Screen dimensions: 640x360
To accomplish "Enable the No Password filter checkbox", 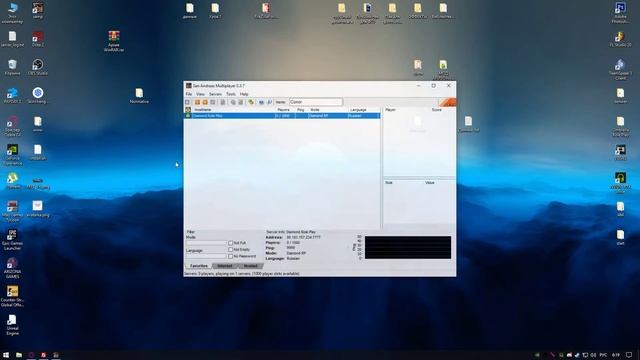I will [x=231, y=256].
